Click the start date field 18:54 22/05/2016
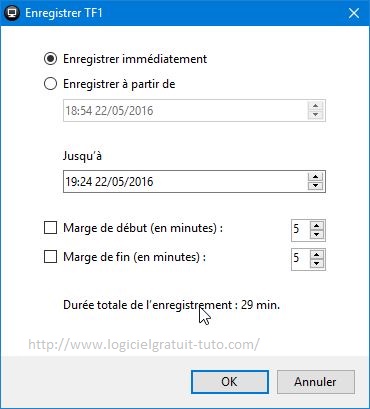The image size is (370, 409). click(185, 110)
